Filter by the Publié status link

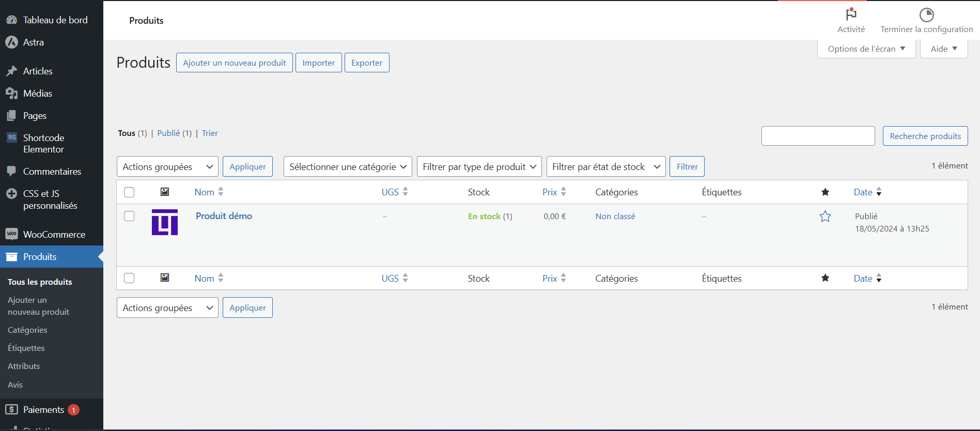point(168,133)
